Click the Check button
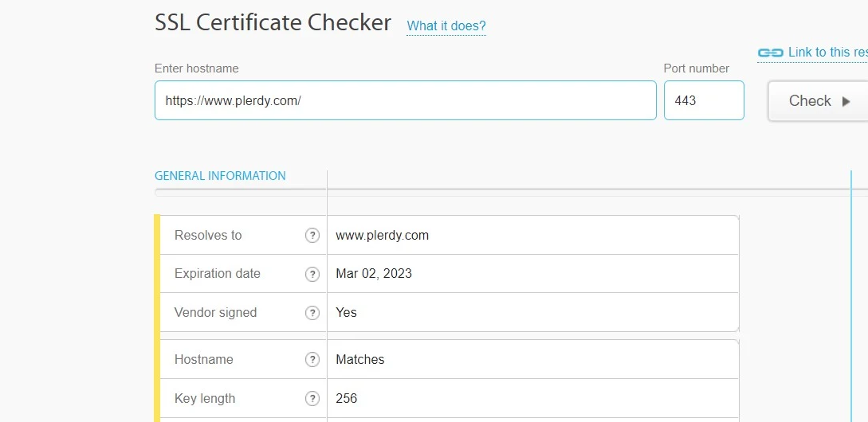868x422 pixels. (x=818, y=100)
